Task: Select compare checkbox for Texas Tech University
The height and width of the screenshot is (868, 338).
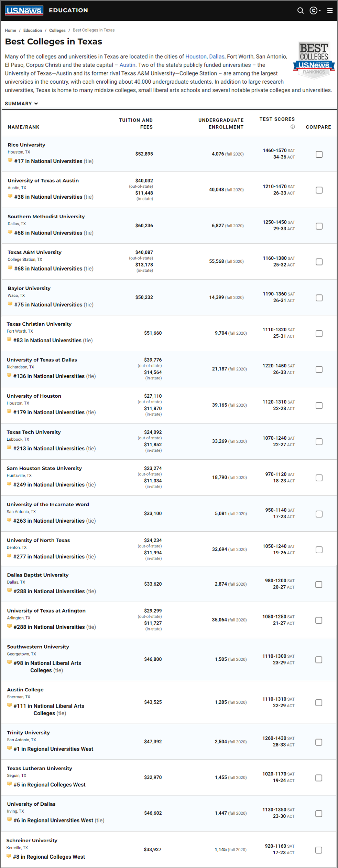Action: pyautogui.click(x=319, y=442)
